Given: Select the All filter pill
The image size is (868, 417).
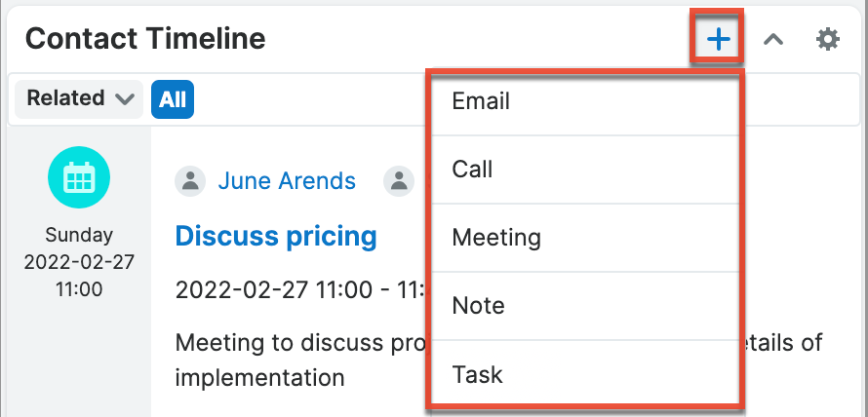Looking at the screenshot, I should click(x=173, y=99).
